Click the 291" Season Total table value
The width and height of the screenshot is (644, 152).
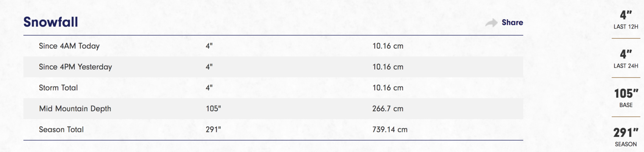coord(213,130)
